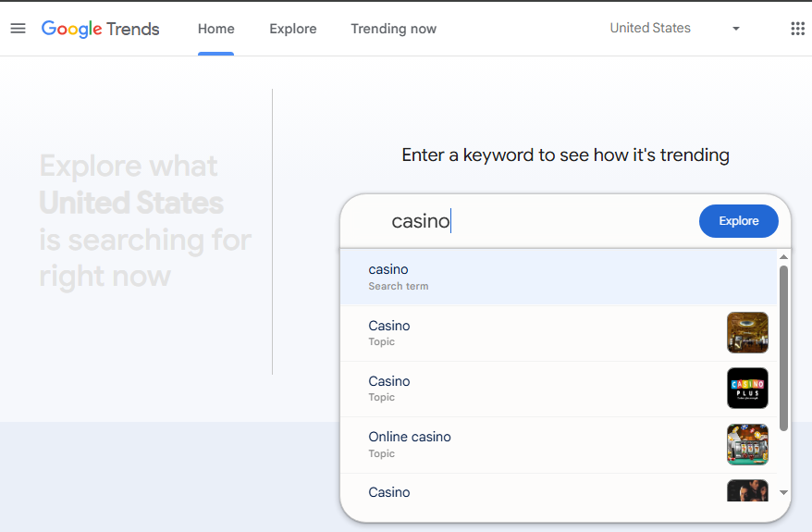Click the Google Trends logo
This screenshot has width=812, height=532.
pyautogui.click(x=101, y=29)
